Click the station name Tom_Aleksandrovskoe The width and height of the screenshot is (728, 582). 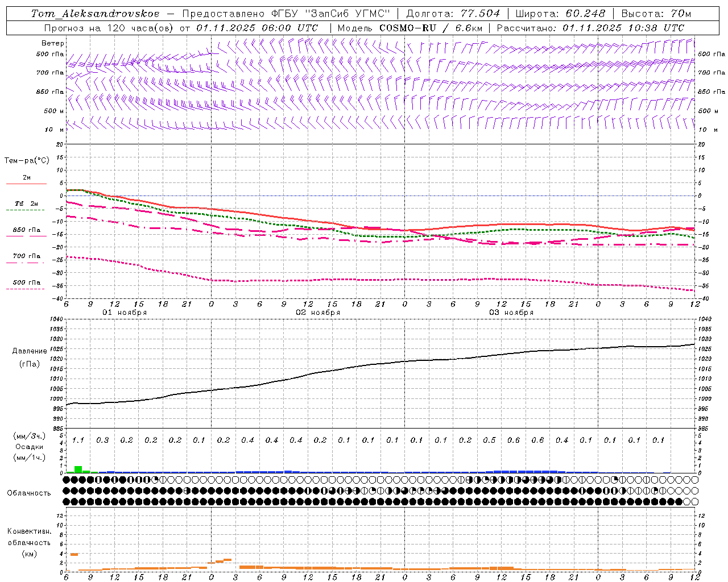click(x=95, y=14)
